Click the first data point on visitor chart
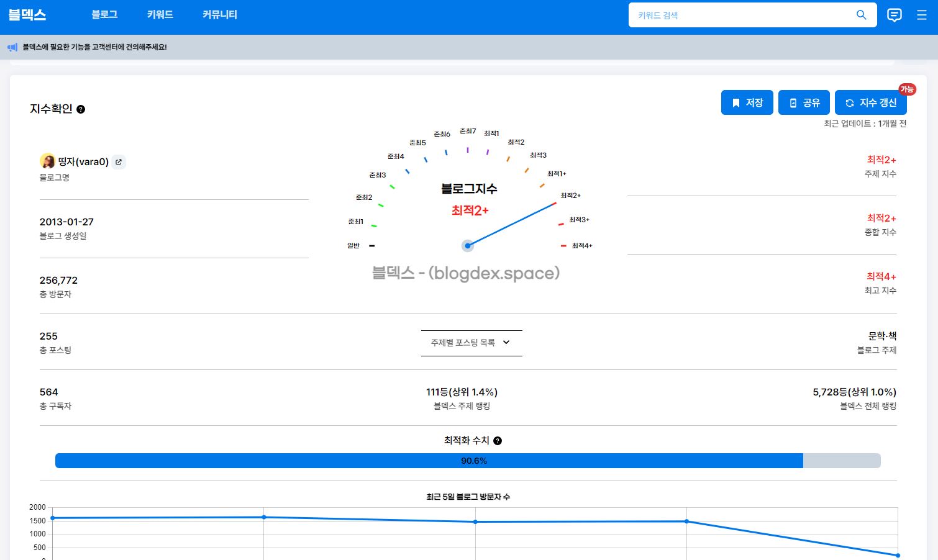938x560 pixels. coord(53,518)
